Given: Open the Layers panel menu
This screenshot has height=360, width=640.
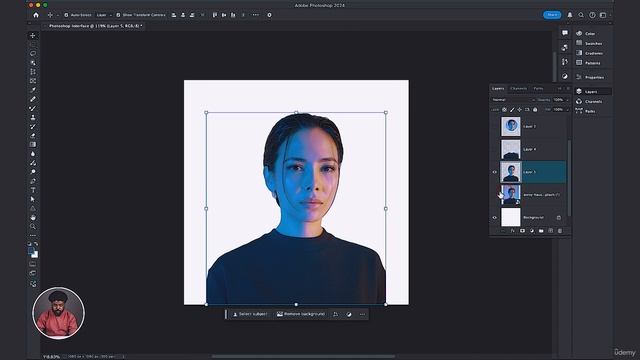Looking at the screenshot, I should (568, 89).
